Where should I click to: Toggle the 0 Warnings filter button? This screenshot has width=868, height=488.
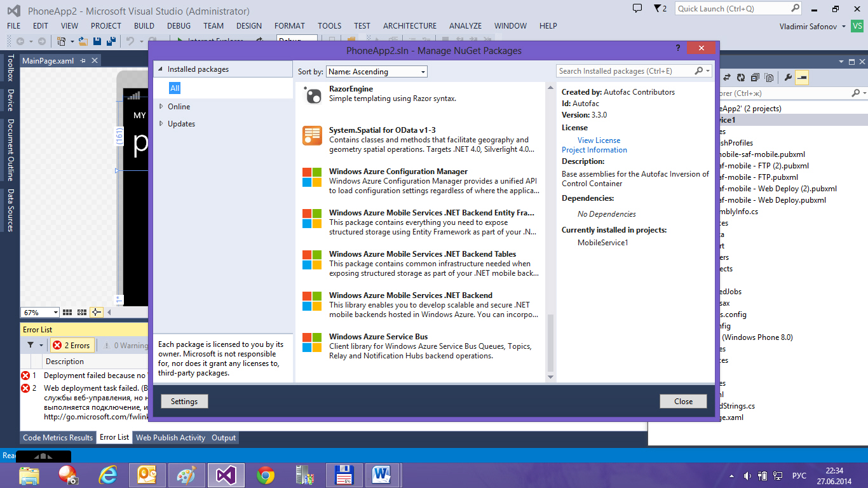pos(125,345)
